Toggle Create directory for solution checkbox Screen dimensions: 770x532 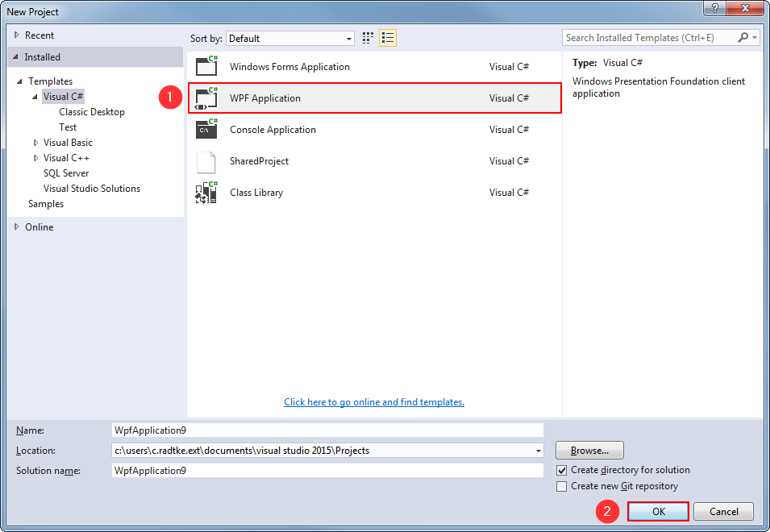click(562, 470)
